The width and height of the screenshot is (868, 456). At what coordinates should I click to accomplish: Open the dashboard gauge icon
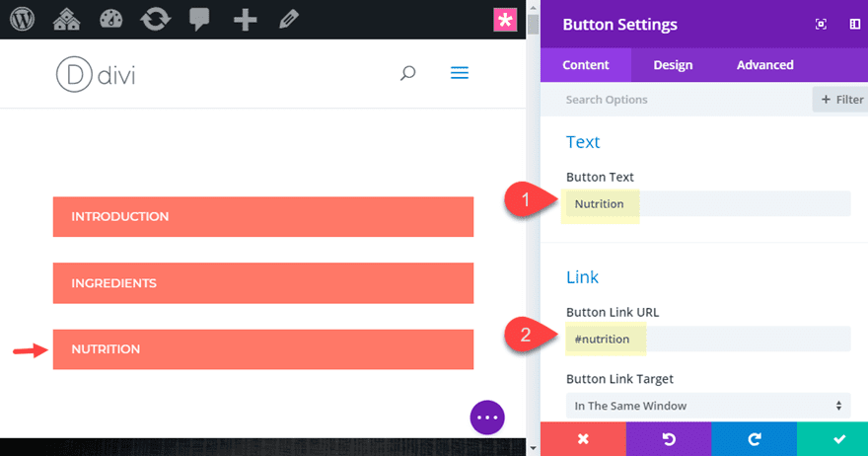111,19
